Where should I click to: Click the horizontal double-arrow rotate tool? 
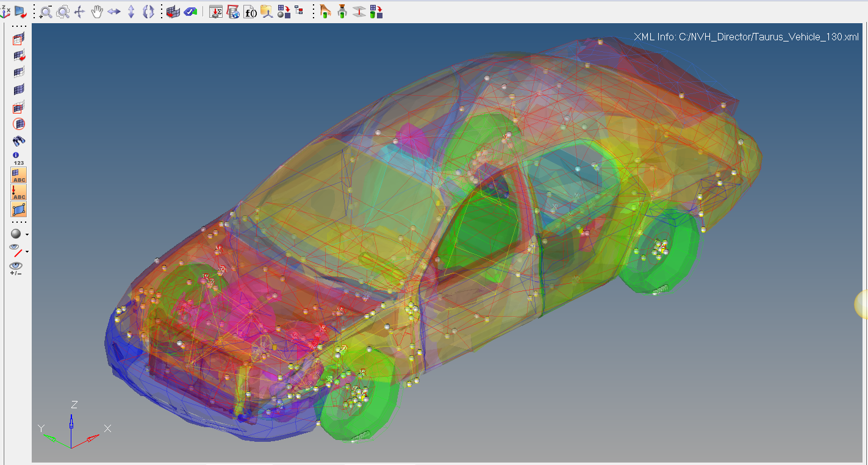click(114, 12)
